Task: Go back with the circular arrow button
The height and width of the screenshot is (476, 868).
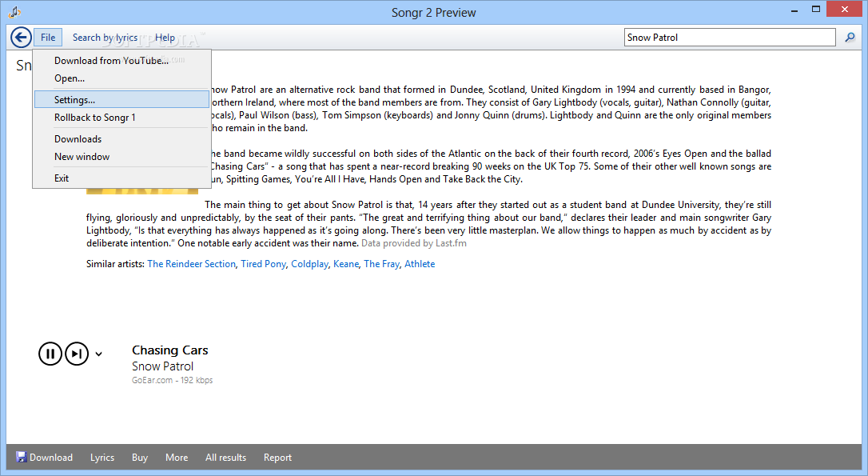Action: pos(21,38)
